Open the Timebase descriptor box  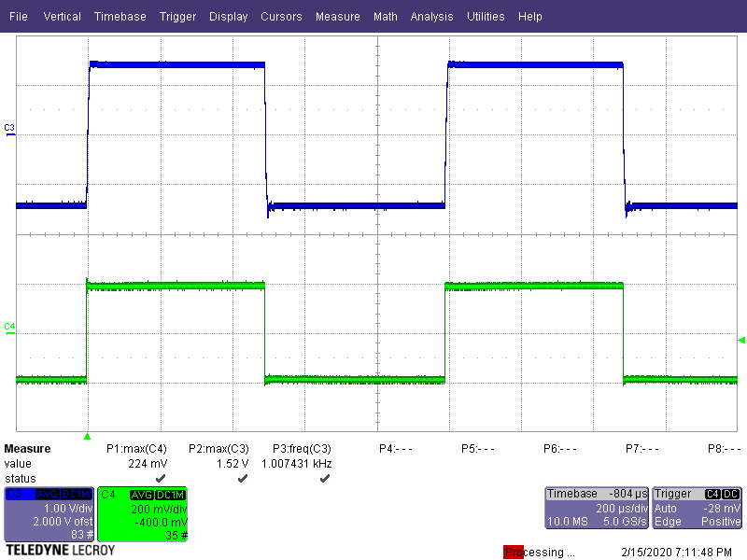pyautogui.click(x=597, y=508)
